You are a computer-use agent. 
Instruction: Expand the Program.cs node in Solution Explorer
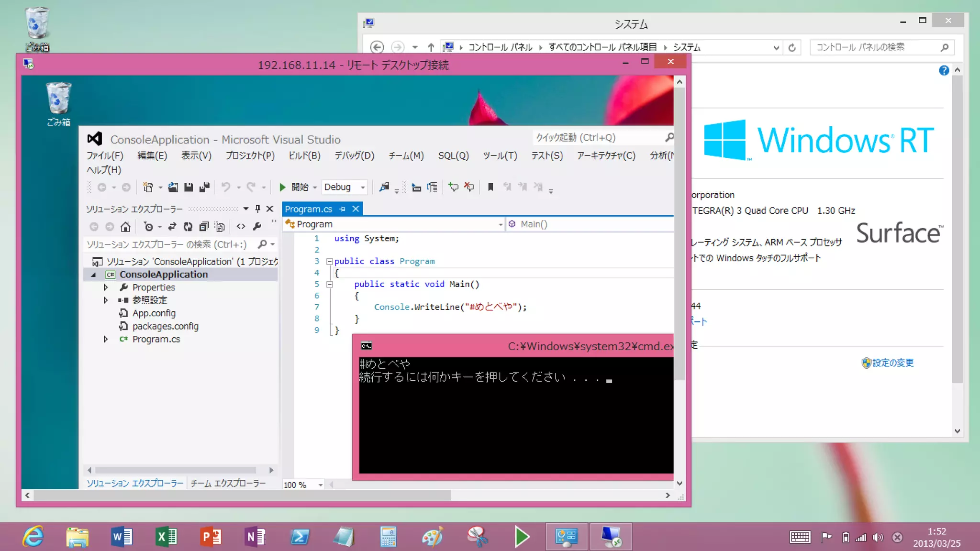pyautogui.click(x=106, y=339)
